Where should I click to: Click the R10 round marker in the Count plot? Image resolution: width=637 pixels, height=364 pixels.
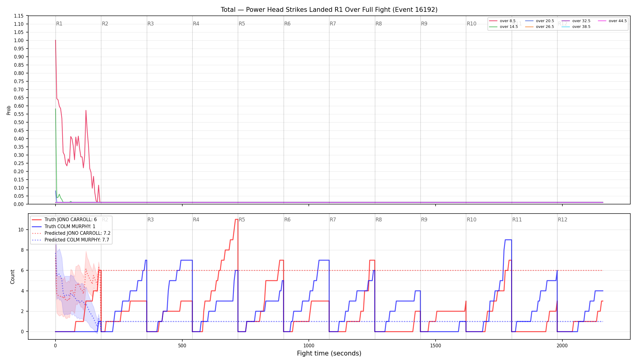[471, 220]
